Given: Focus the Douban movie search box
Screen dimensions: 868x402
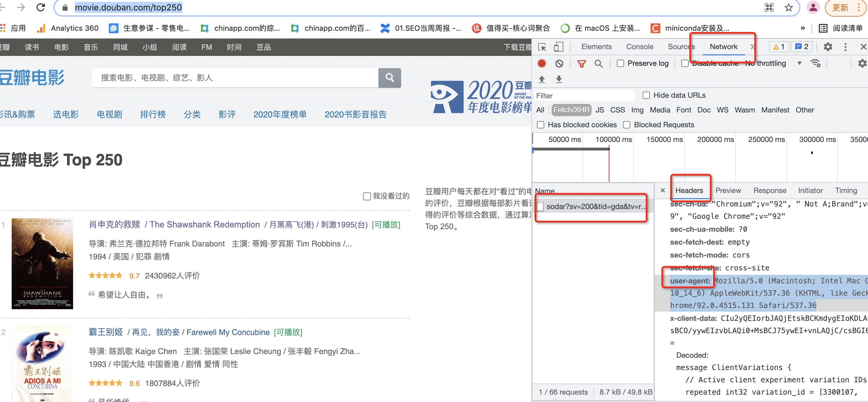Looking at the screenshot, I should (x=235, y=78).
